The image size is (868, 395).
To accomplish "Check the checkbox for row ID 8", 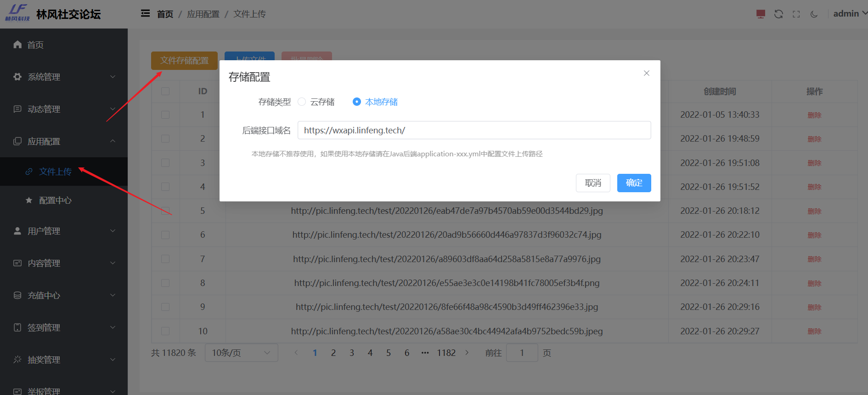I will [x=165, y=283].
